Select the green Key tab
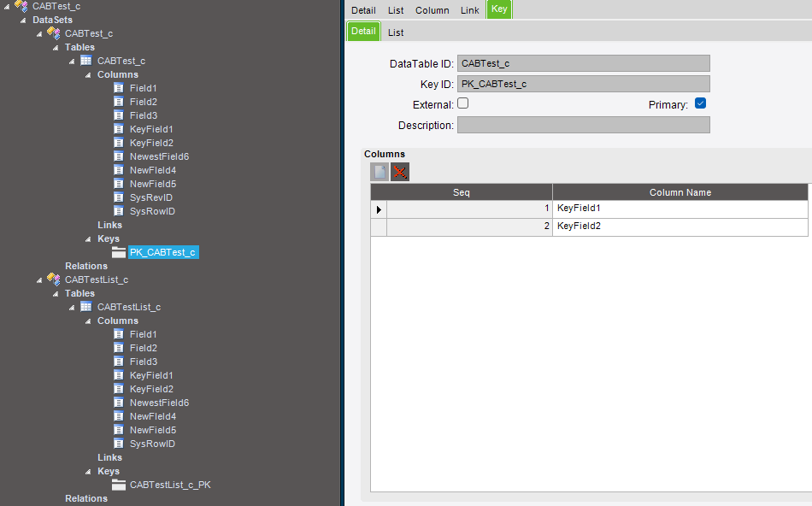The height and width of the screenshot is (506, 812). 499,9
